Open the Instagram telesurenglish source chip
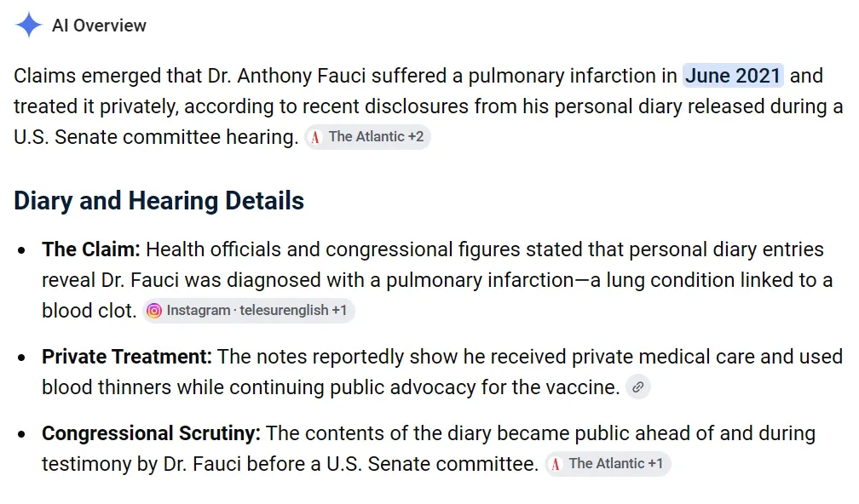 click(x=249, y=311)
